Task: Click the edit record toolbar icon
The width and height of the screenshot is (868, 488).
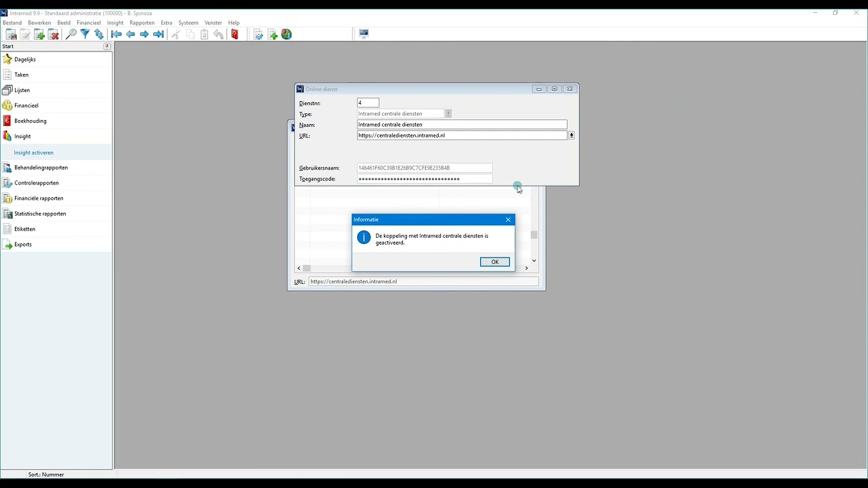Action: click(x=25, y=35)
